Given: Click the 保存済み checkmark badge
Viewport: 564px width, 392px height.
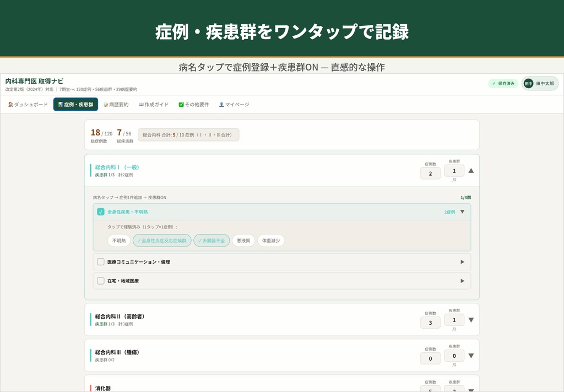Looking at the screenshot, I should click(503, 83).
